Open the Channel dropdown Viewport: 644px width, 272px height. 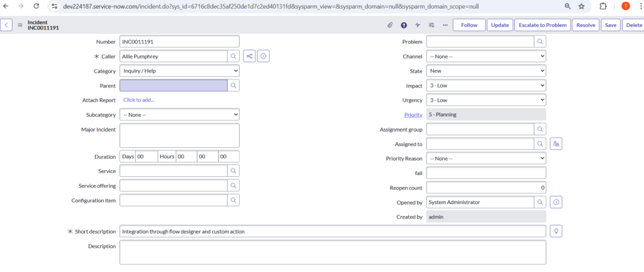[486, 57]
